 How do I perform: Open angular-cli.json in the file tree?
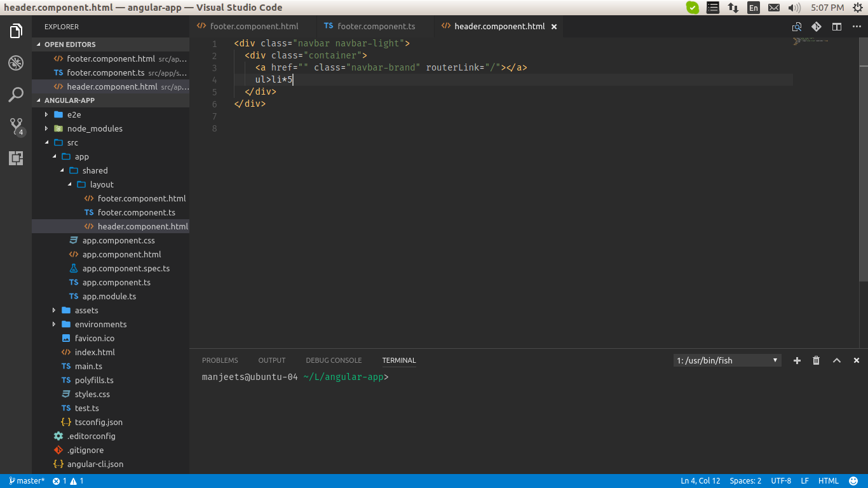click(111, 464)
